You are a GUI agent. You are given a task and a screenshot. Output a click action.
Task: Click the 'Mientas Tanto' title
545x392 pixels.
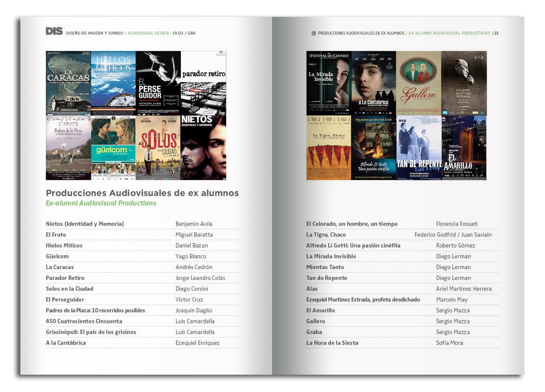[x=325, y=267]
